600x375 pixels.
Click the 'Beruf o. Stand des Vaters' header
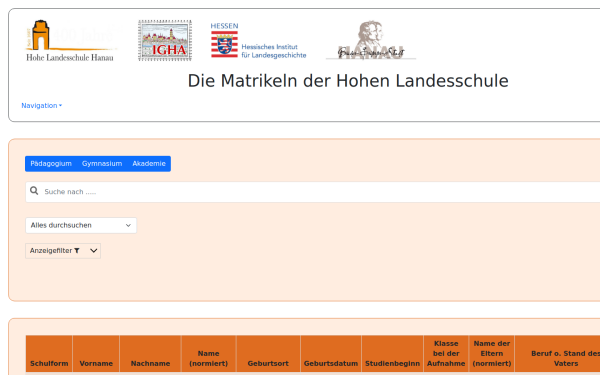(558, 354)
